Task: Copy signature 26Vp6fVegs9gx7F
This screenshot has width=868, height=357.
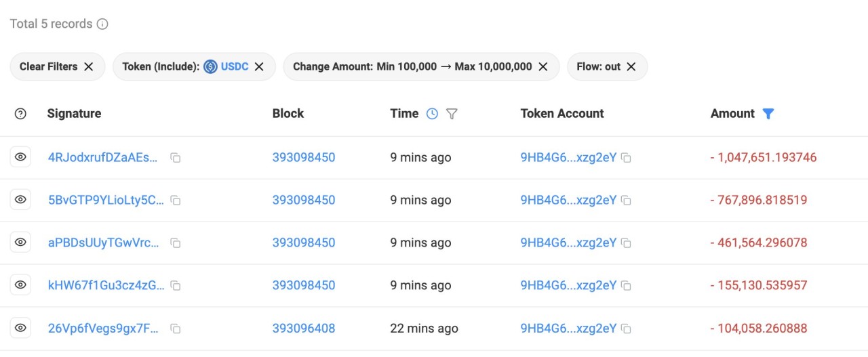Action: click(x=175, y=329)
